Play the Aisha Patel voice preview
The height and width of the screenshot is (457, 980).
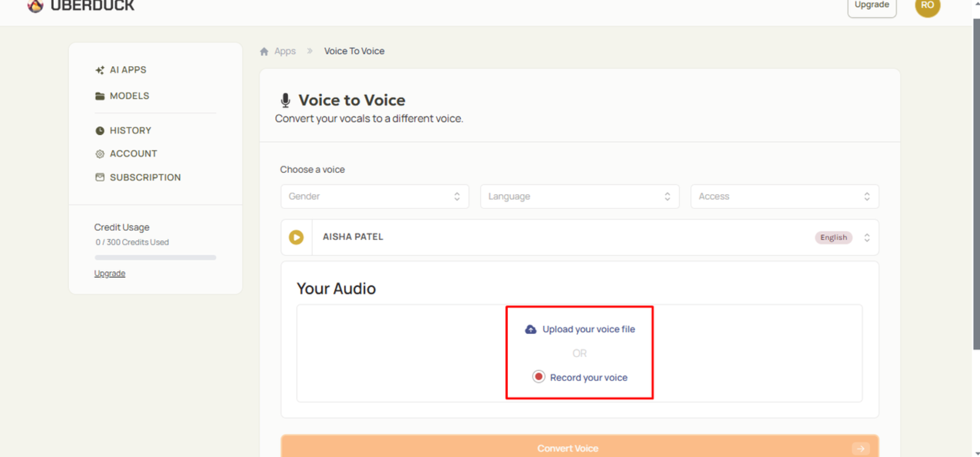click(296, 237)
